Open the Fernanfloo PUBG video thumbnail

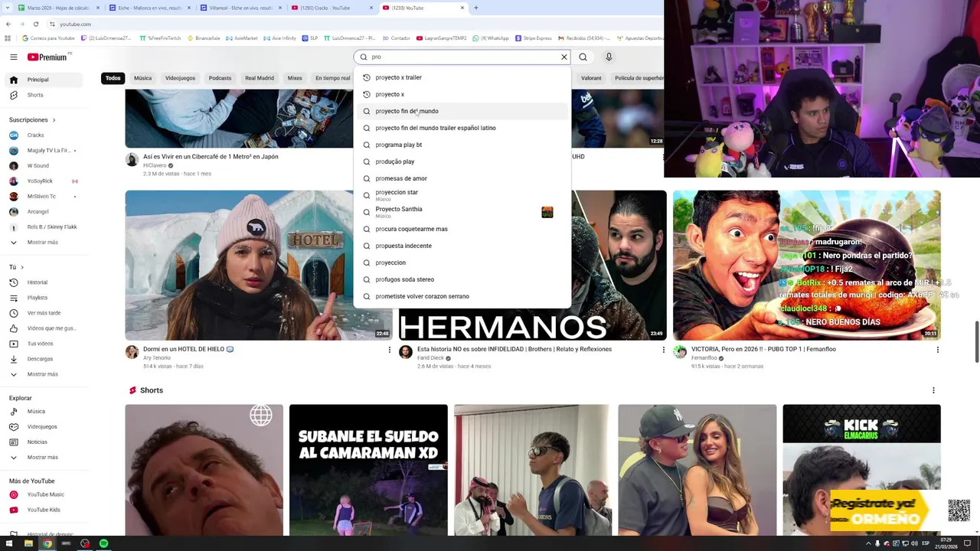click(x=806, y=265)
